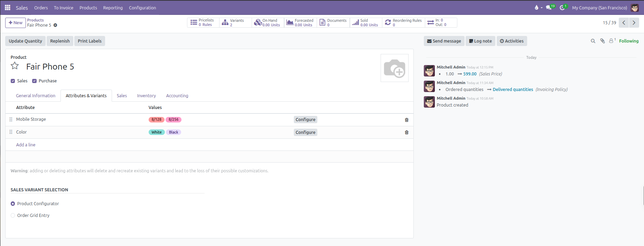The height and width of the screenshot is (246, 644).
Task: Open Pricelists rules stat button
Action: coord(203,22)
